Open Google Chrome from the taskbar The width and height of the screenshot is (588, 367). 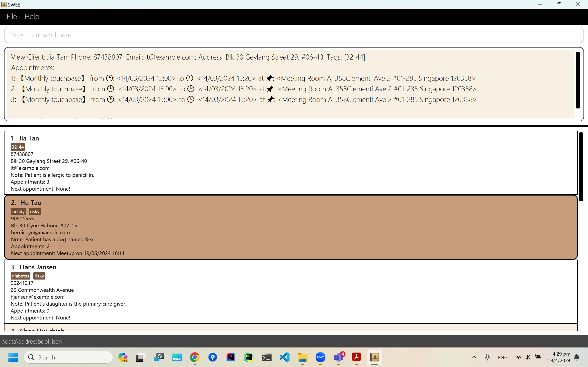coord(195,357)
